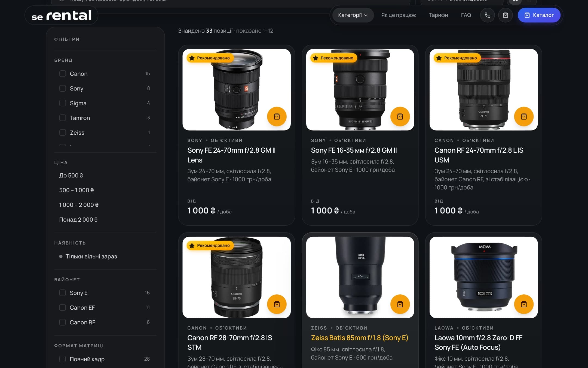The height and width of the screenshot is (368, 588).
Task: Open the shopping bag icon beside the phone icon
Action: [x=505, y=15]
